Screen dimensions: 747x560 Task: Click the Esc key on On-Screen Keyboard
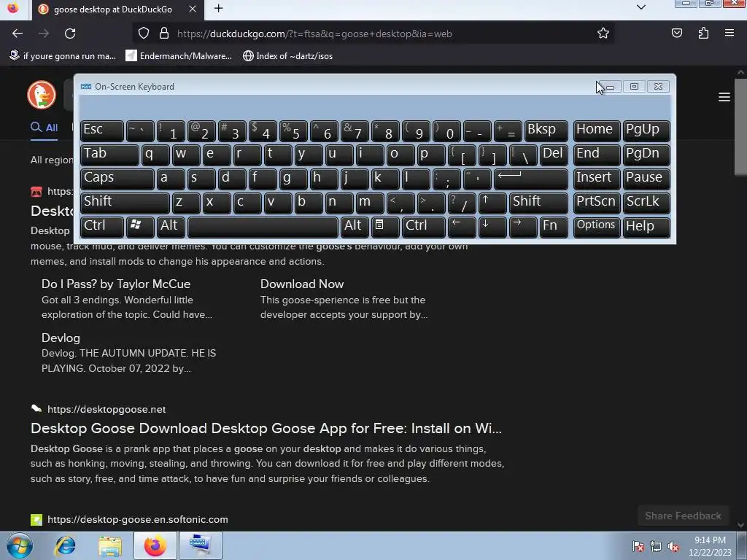pos(102,130)
